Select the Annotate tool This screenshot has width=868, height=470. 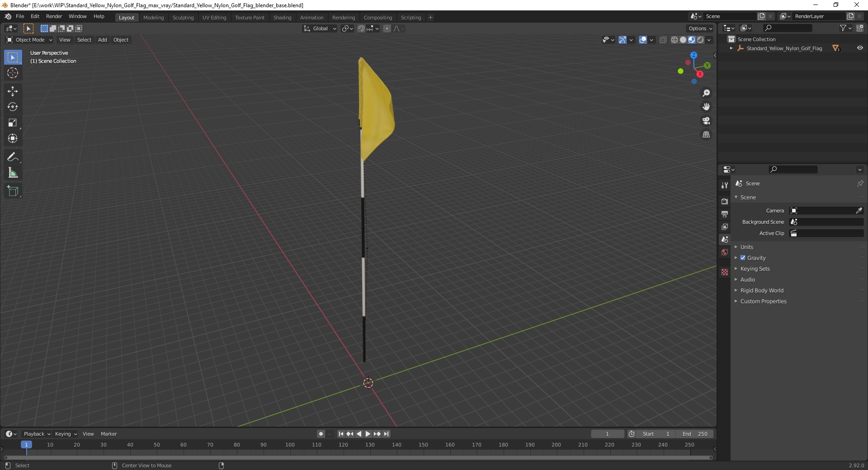click(x=13, y=157)
